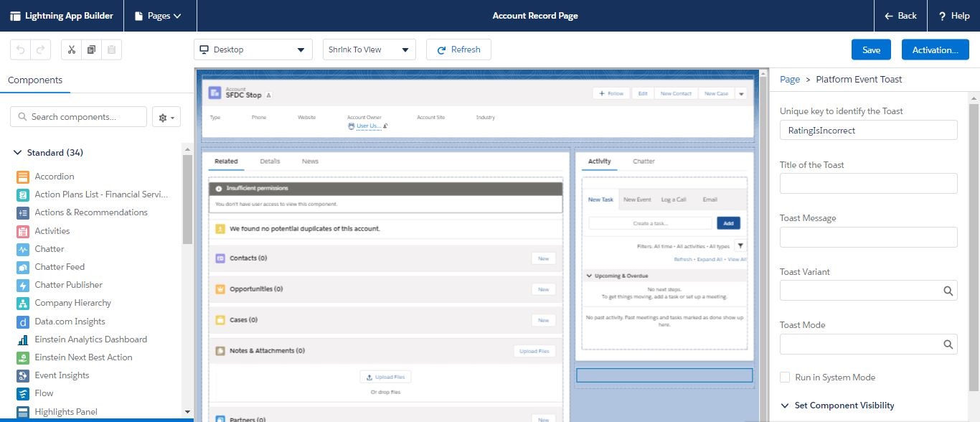Click the paste clipboard icon
Viewport: 980px width, 422px height.
111,50
